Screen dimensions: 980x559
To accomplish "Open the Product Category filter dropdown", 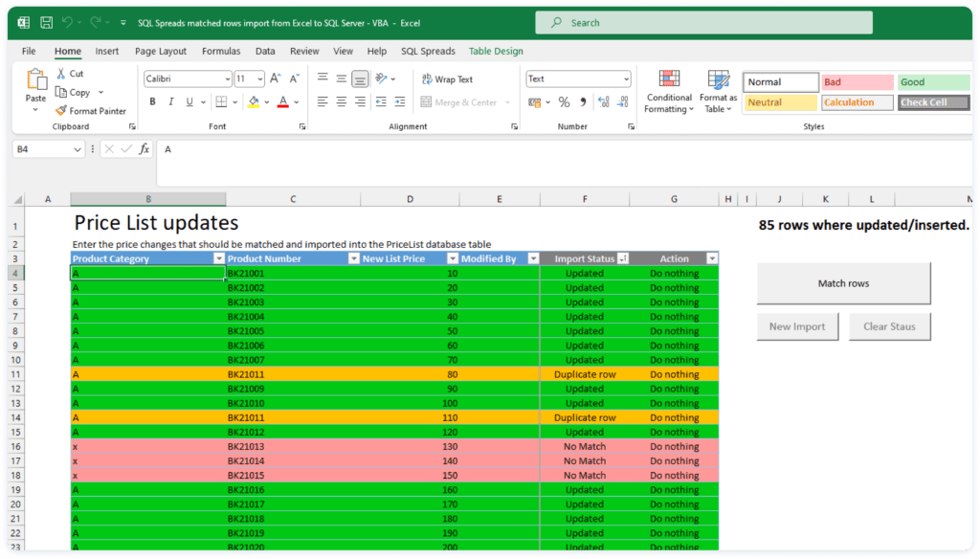I will [x=218, y=258].
